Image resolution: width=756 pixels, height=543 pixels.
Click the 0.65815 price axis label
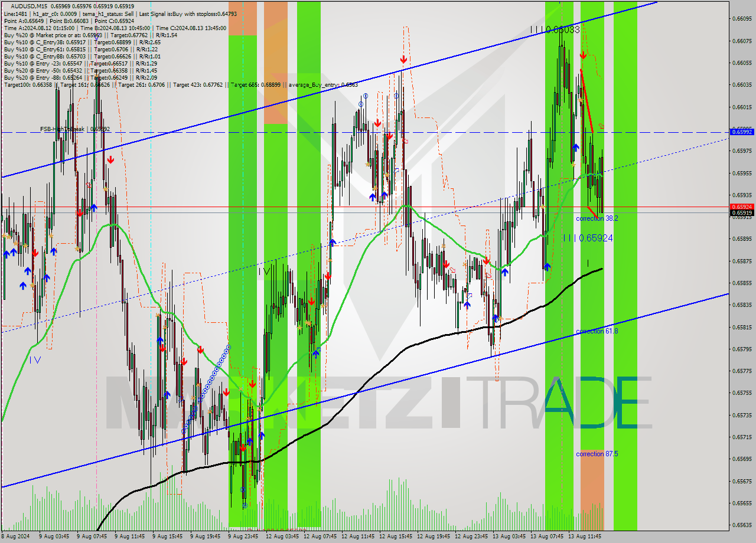[742, 327]
